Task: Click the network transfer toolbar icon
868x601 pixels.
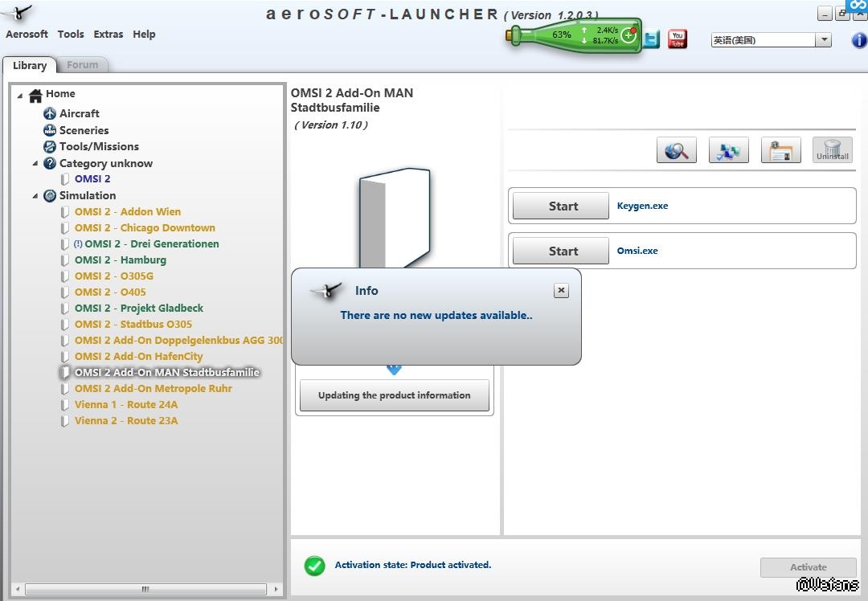Action: (728, 150)
